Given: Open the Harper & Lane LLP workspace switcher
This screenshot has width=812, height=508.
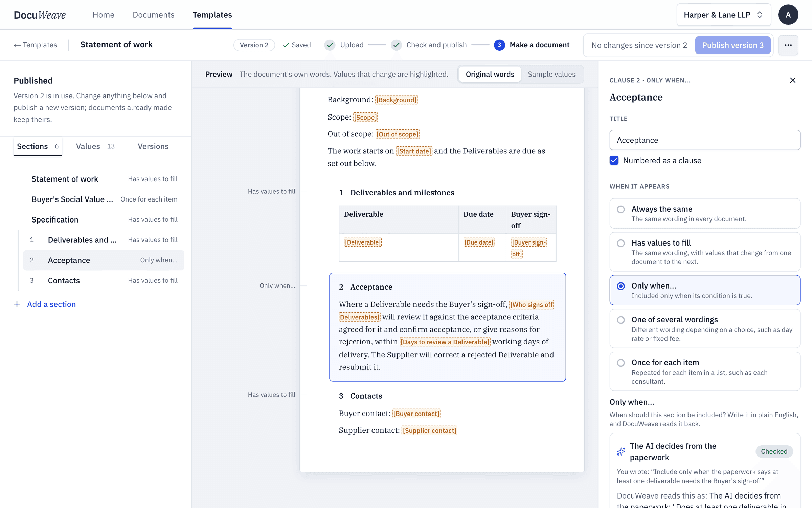Looking at the screenshot, I should pyautogui.click(x=724, y=15).
